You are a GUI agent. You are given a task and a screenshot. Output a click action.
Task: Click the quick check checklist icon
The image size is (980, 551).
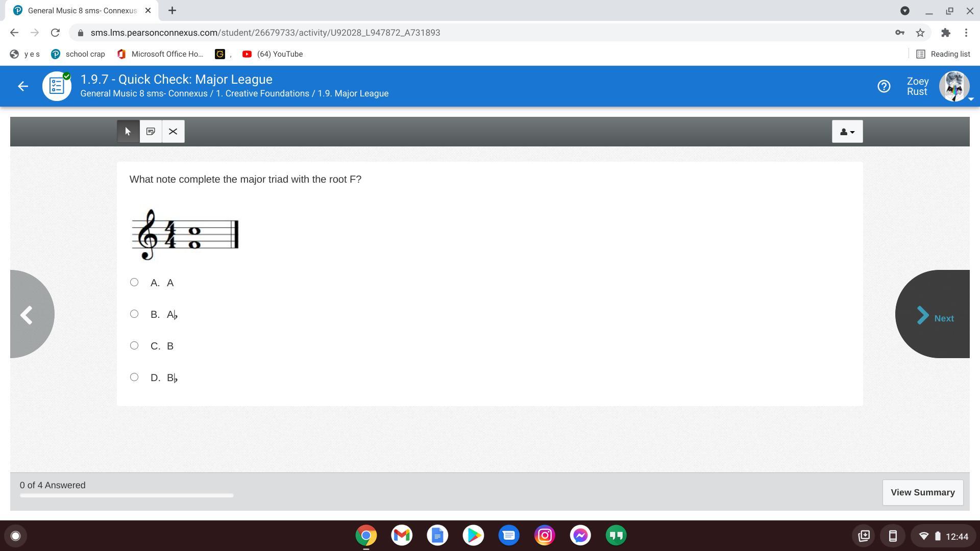click(57, 86)
